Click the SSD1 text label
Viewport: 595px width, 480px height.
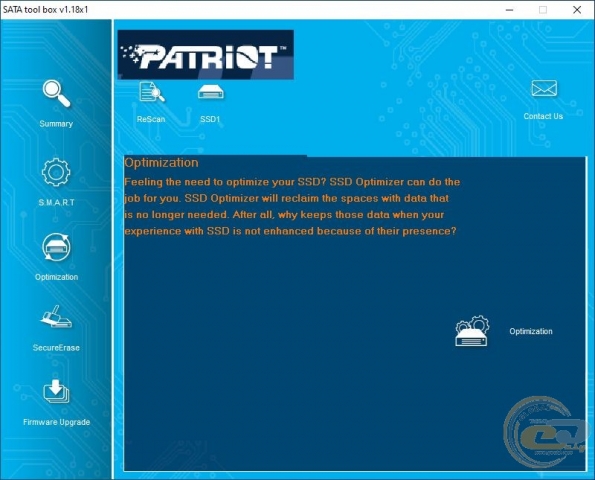click(x=210, y=119)
